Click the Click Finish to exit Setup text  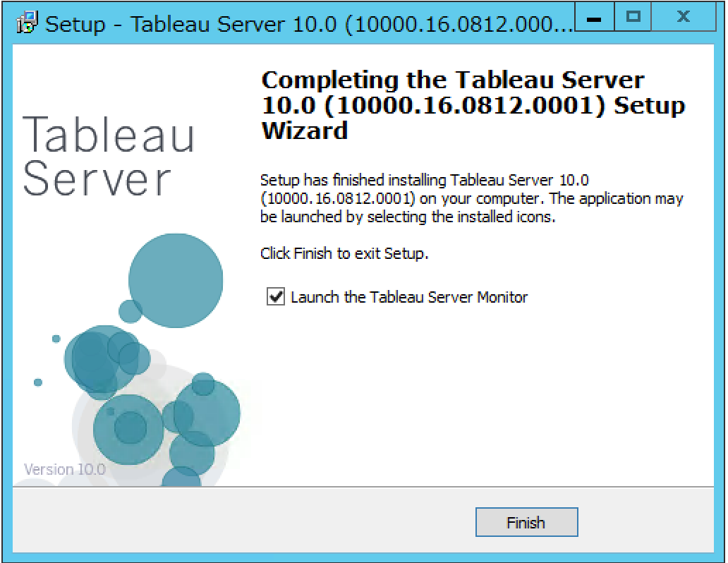click(x=344, y=253)
